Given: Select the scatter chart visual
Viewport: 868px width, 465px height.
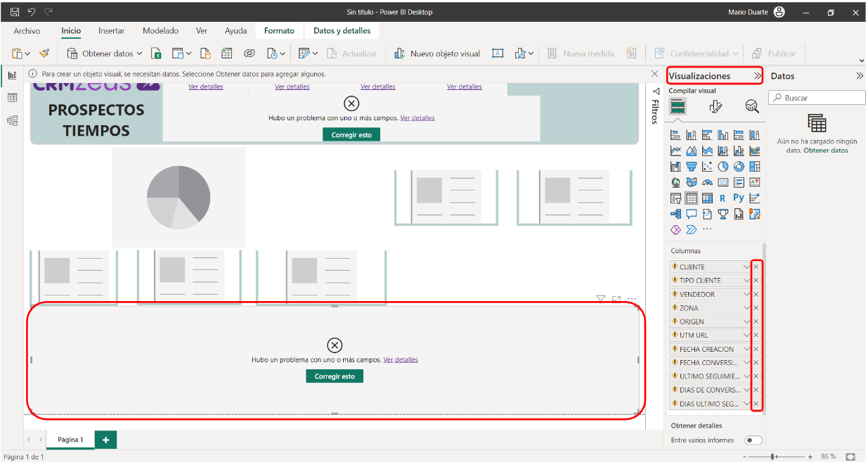Looking at the screenshot, I should pyautogui.click(x=707, y=167).
